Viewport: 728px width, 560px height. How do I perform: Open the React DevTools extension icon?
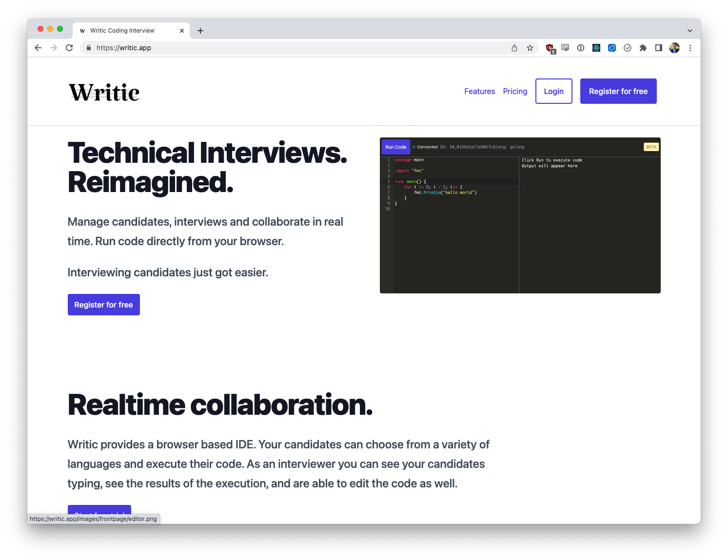point(596,48)
